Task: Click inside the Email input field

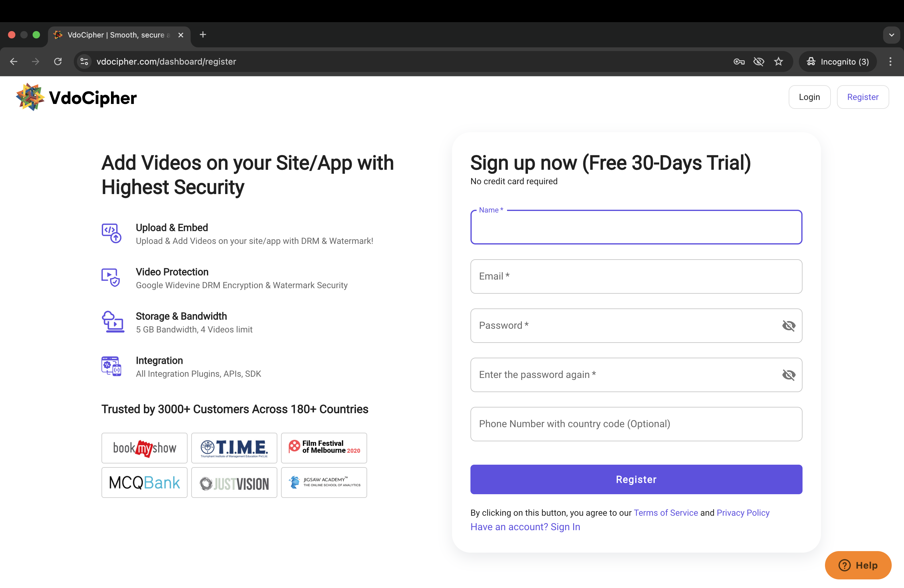Action: point(636,276)
